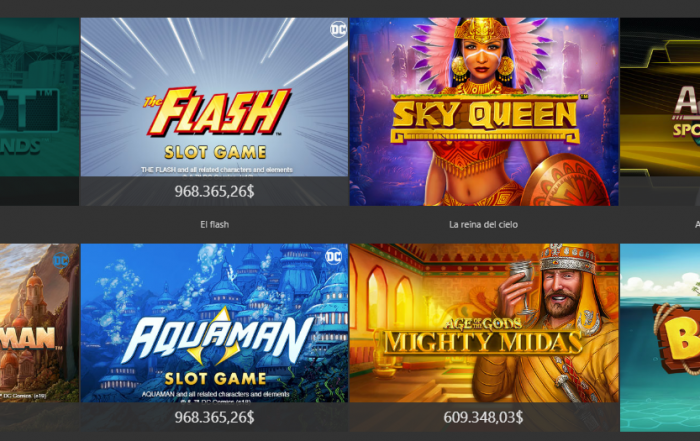700x441 pixels.
Task: Click the DC logo on cliffside tile
Action: point(61,260)
